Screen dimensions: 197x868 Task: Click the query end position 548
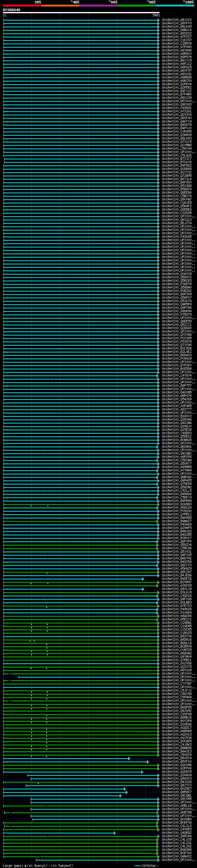(x=155, y=15)
